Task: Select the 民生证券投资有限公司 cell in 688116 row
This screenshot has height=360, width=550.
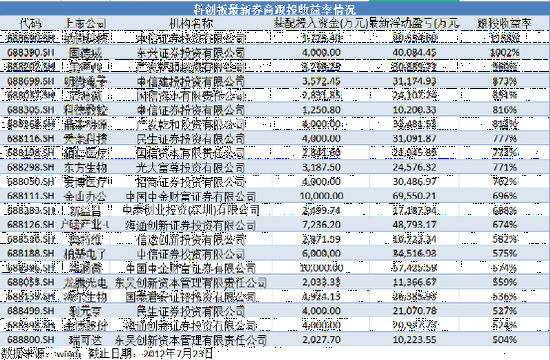Action: pos(191,139)
